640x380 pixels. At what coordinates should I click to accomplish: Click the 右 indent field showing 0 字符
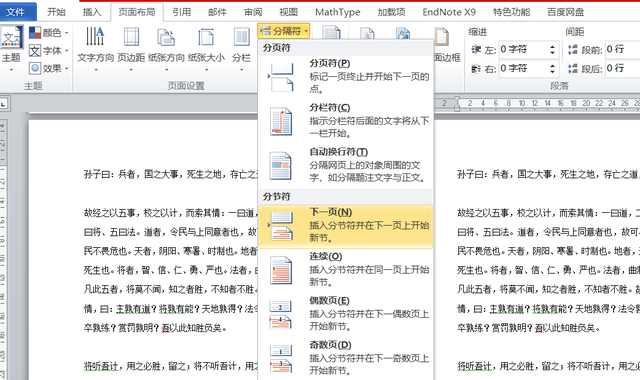(523, 69)
